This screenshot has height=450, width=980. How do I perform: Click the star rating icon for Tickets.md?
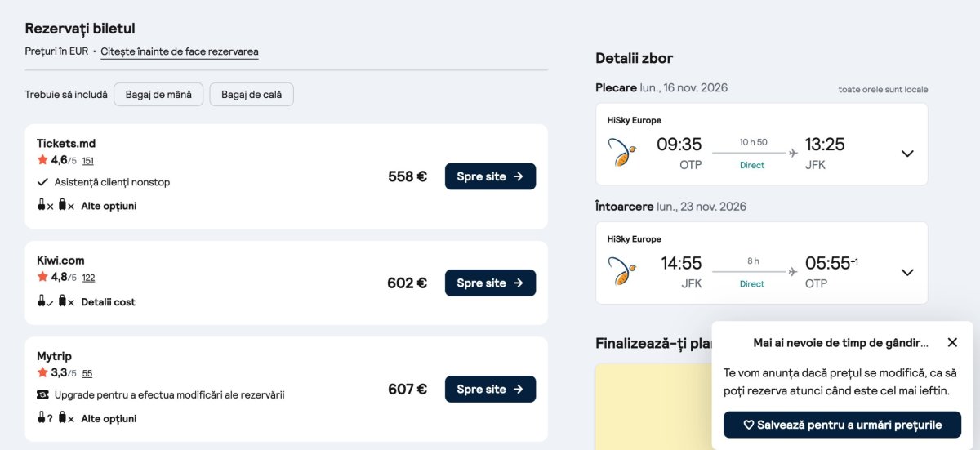pos(42,160)
